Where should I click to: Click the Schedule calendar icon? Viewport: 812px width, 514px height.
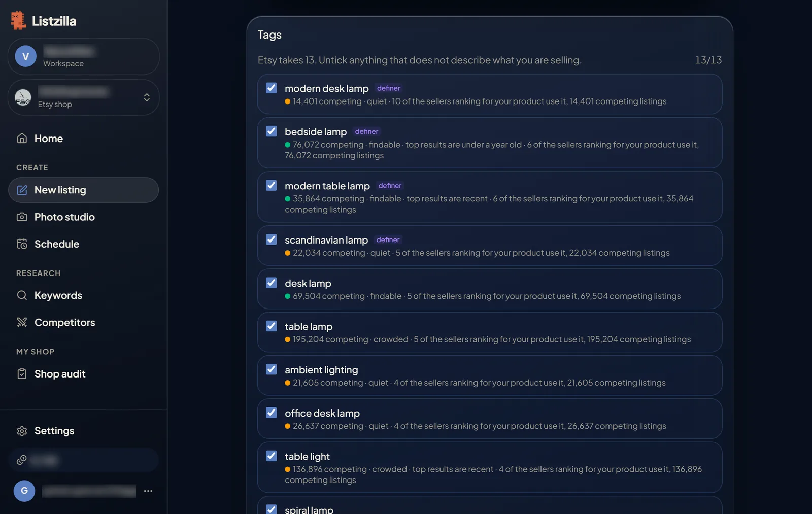click(22, 244)
